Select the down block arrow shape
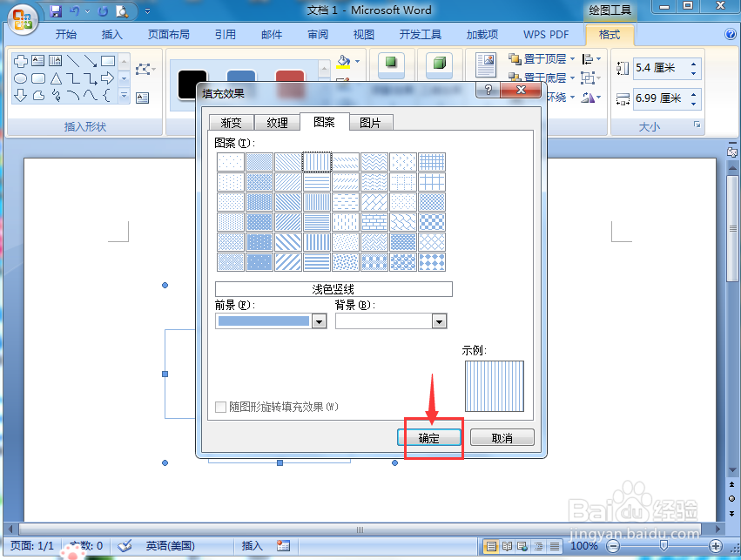The image size is (741, 560). (x=20, y=96)
